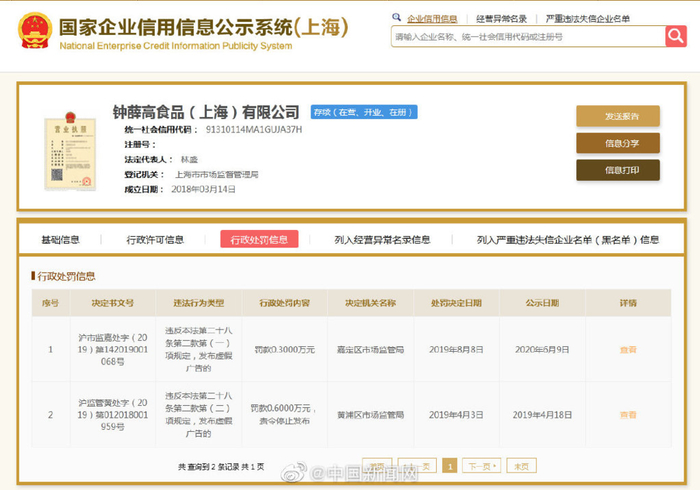Click decision date 2019年8月8日

point(456,350)
